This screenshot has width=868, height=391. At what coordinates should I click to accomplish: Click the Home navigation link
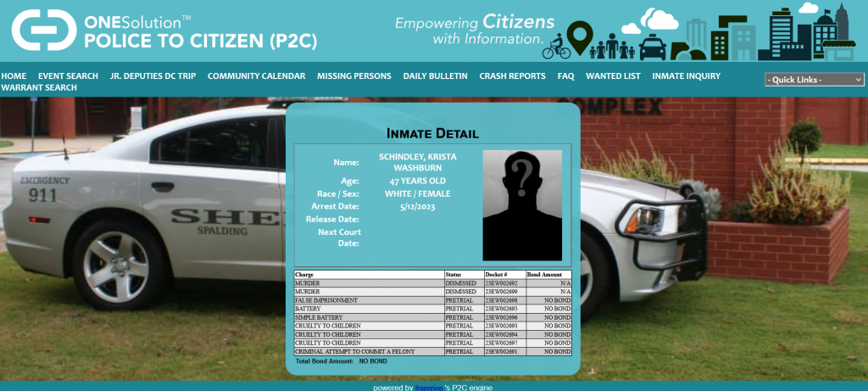point(14,76)
